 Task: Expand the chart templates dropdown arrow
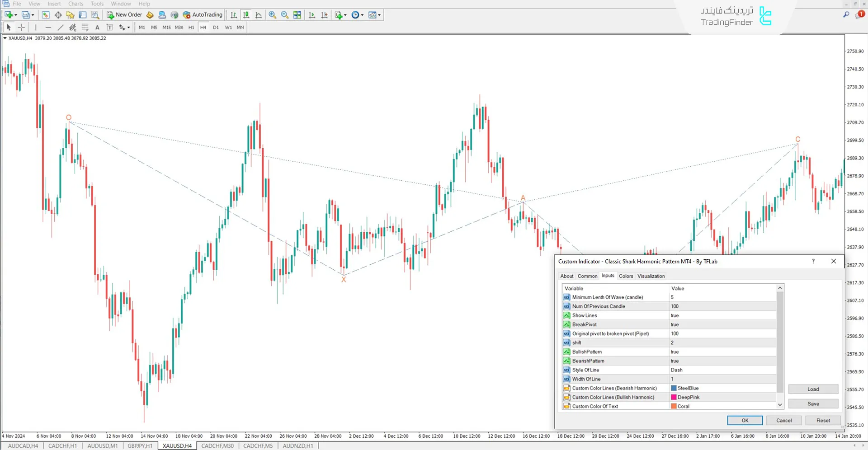tap(379, 15)
